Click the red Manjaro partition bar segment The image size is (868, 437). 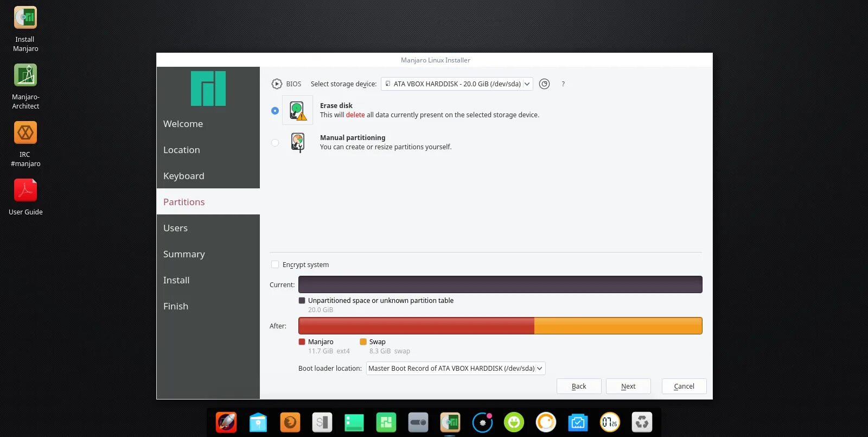[416, 326]
